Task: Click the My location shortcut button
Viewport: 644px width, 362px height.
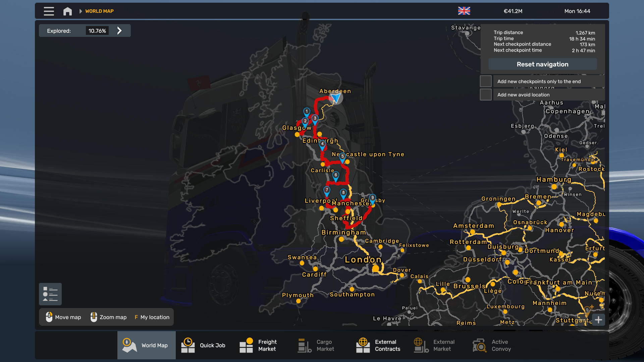Action: coord(152,317)
